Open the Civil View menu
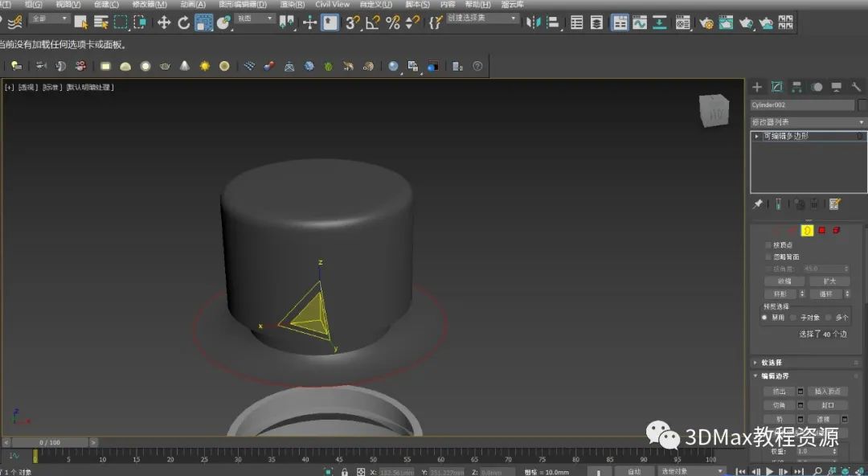 pyautogui.click(x=332, y=4)
